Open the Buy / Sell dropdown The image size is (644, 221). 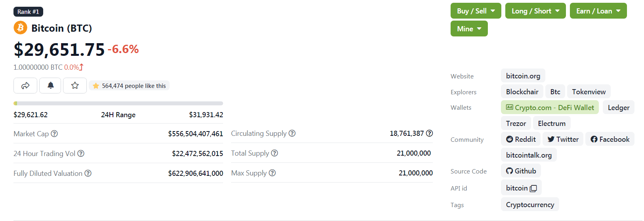[476, 11]
